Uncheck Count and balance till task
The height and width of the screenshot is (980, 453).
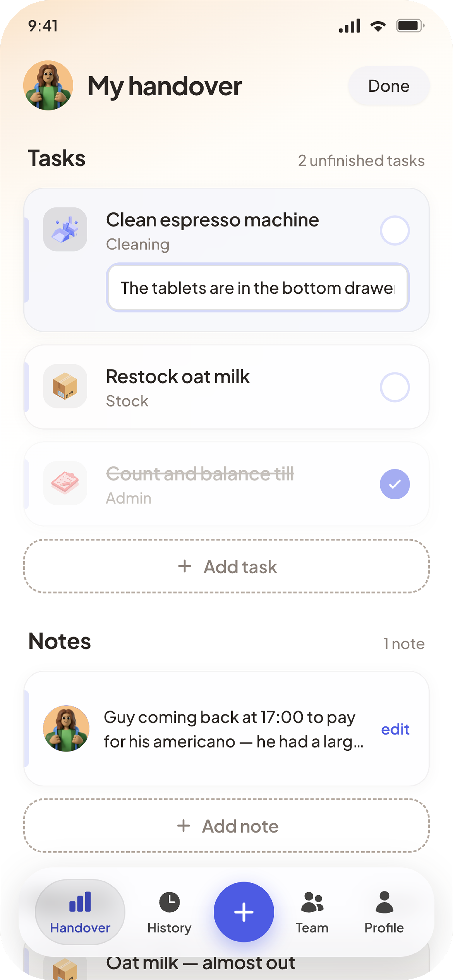tap(395, 484)
